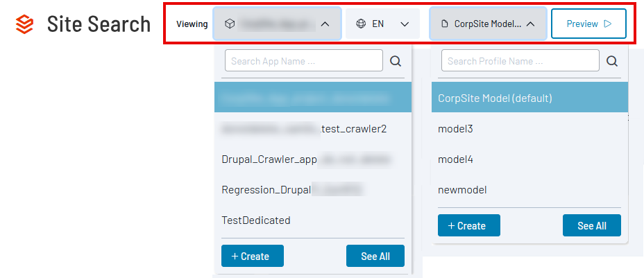Click the search magnifier beside Search App Name

click(396, 61)
